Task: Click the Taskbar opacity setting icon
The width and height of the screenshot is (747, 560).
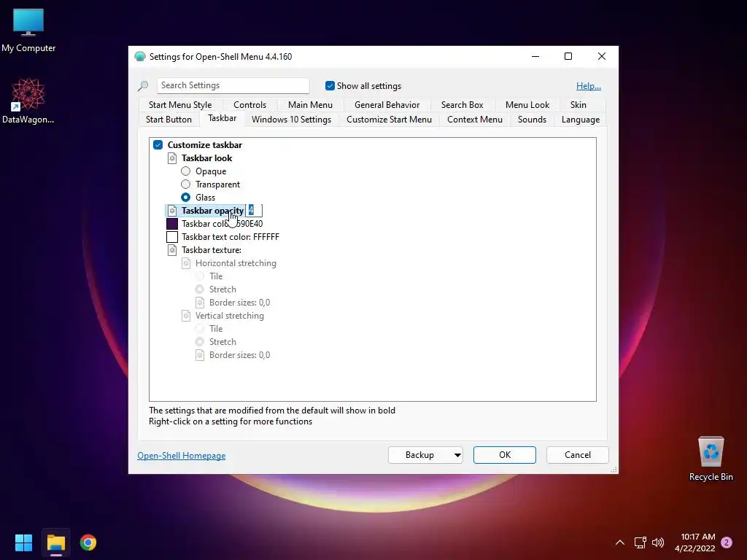Action: pyautogui.click(x=172, y=211)
